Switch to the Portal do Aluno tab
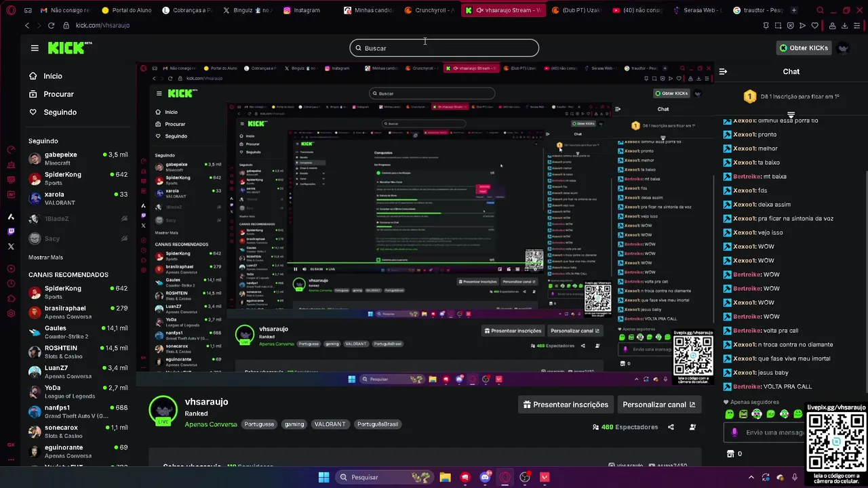Image resolution: width=868 pixels, height=488 pixels. point(128,10)
